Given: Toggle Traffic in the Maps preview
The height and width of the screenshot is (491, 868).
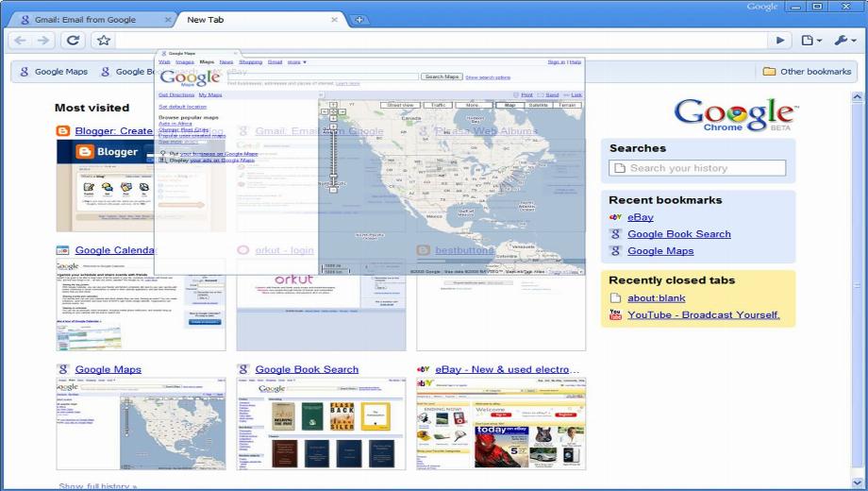Looking at the screenshot, I should [x=438, y=105].
